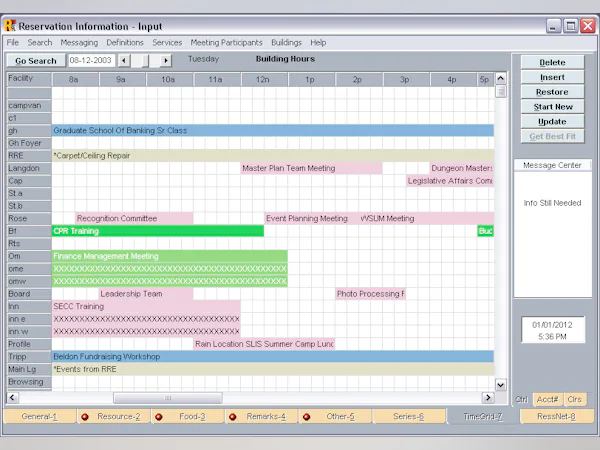The width and height of the screenshot is (600, 450).
Task: Open the Help menu
Action: pos(318,42)
